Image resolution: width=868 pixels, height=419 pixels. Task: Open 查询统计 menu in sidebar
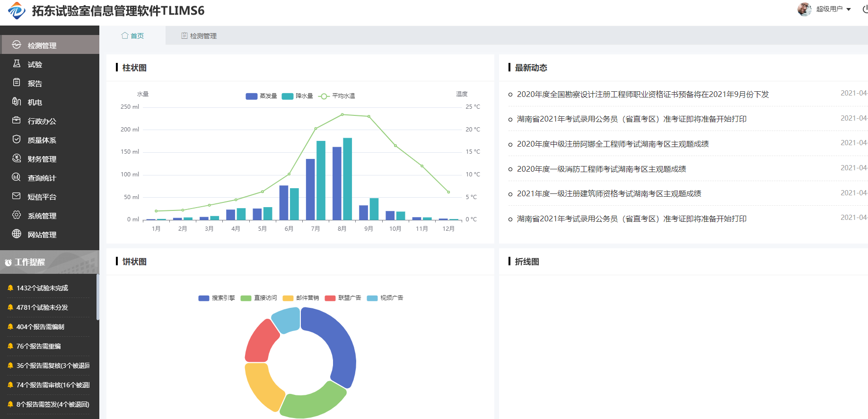coord(50,177)
